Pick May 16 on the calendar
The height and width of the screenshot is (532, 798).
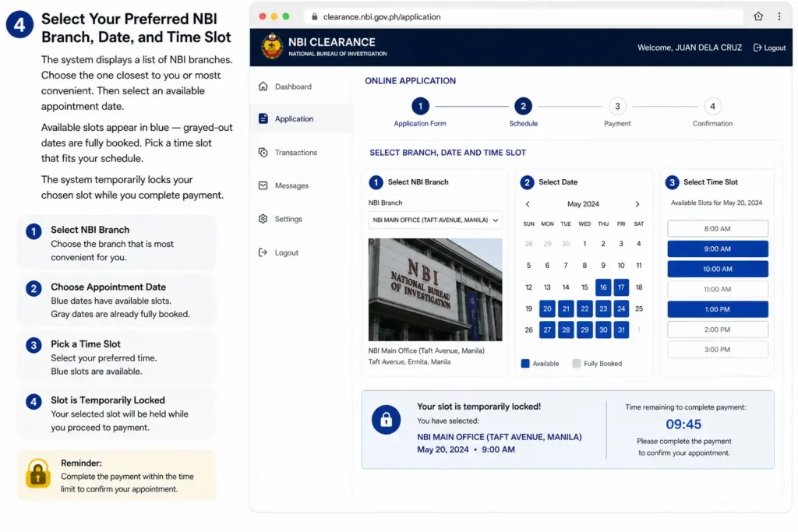coord(603,287)
